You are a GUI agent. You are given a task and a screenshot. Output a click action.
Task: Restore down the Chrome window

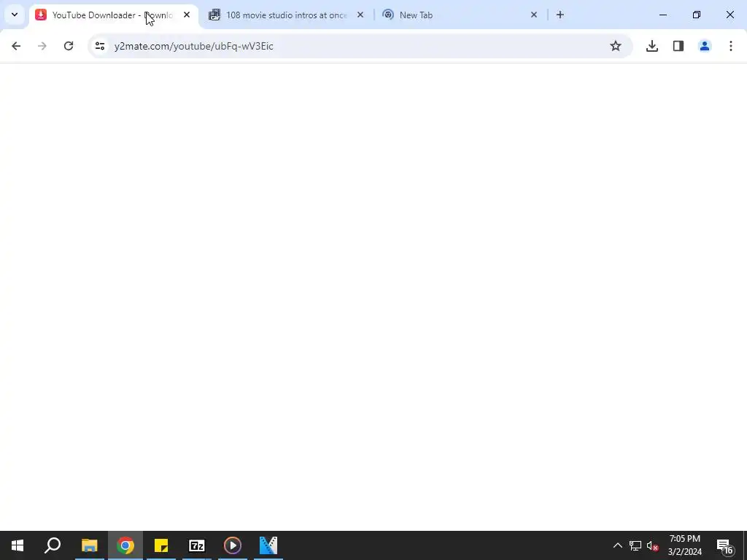[x=697, y=15]
